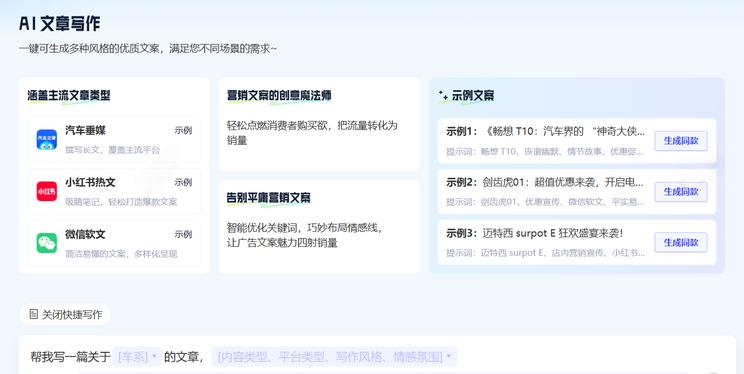Image resolution: width=744 pixels, height=374 pixels.
Task: Click 生成同款 for 示例1 畅想 T10
Action: (681, 141)
